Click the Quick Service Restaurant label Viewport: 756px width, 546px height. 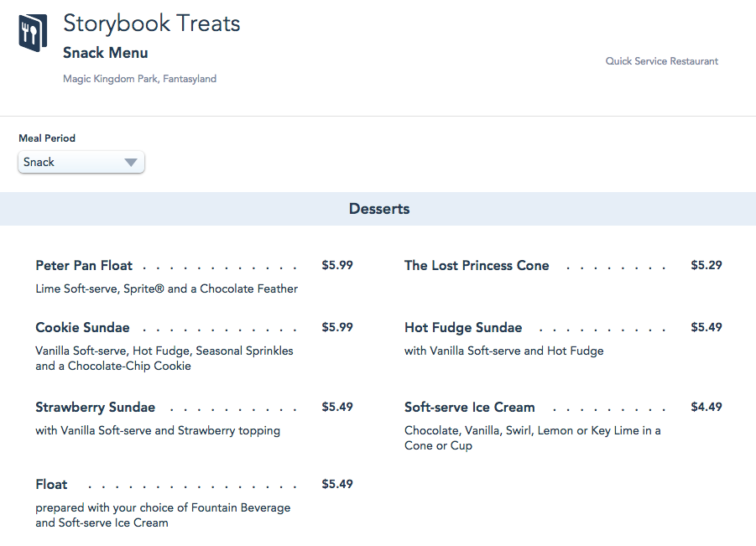pos(661,61)
